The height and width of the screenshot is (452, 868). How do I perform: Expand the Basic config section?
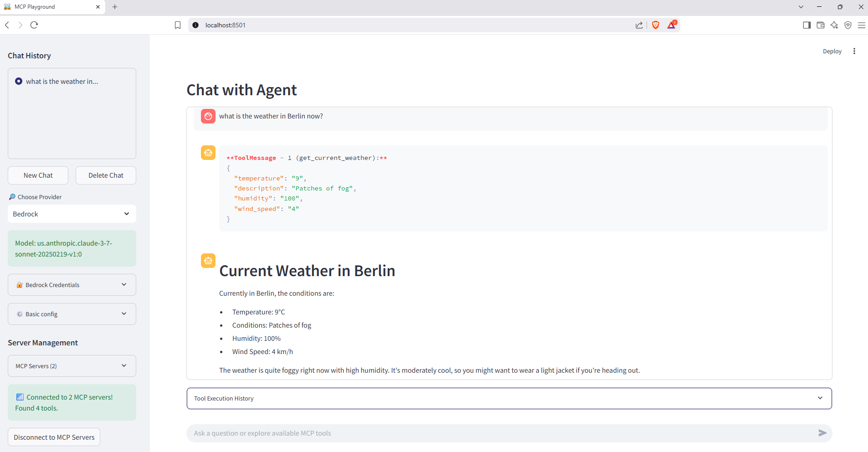[72, 314]
